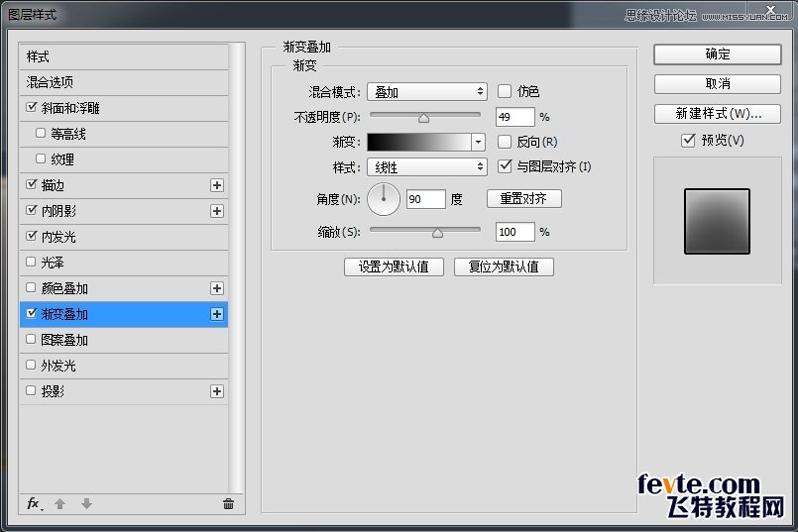Click the 取消 button

pos(717,84)
